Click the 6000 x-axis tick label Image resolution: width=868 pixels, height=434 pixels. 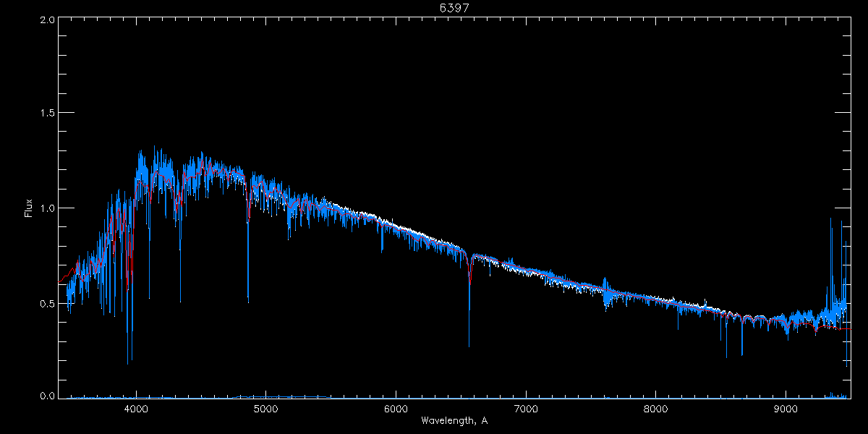[x=396, y=408]
